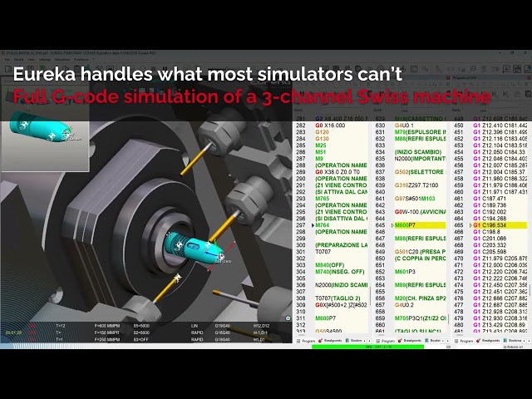The width and height of the screenshot is (532, 399).
Task: Select line 285 M25
Action: (321, 145)
